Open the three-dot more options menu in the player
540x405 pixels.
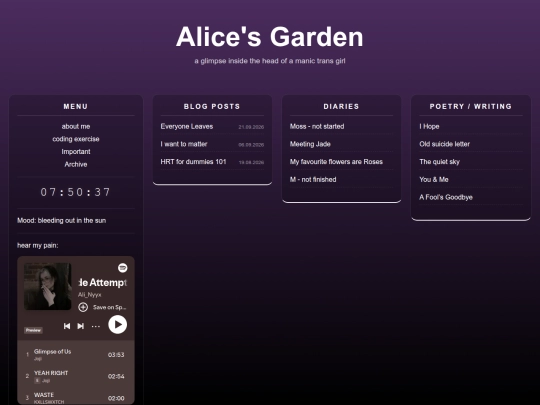[x=96, y=326]
